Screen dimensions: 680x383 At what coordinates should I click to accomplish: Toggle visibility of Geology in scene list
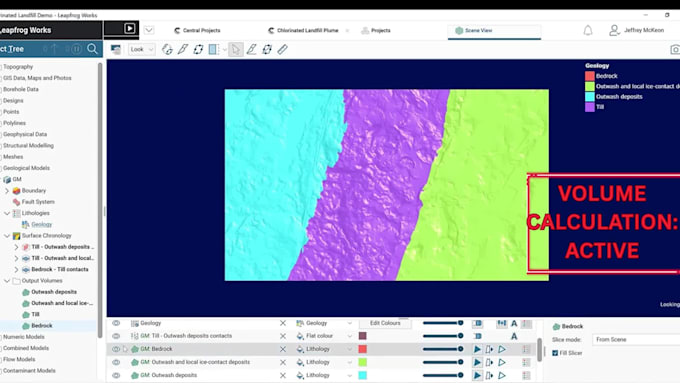(x=116, y=323)
